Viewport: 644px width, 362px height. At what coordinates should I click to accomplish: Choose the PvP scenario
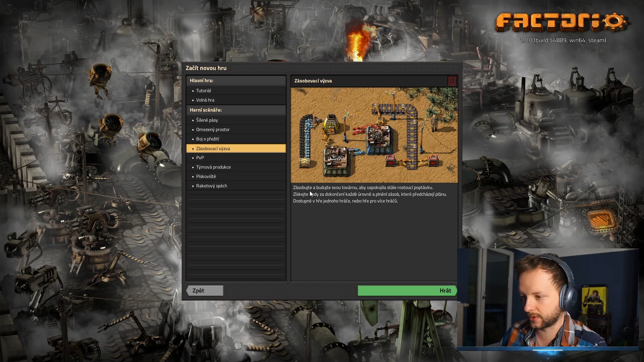tap(236, 158)
